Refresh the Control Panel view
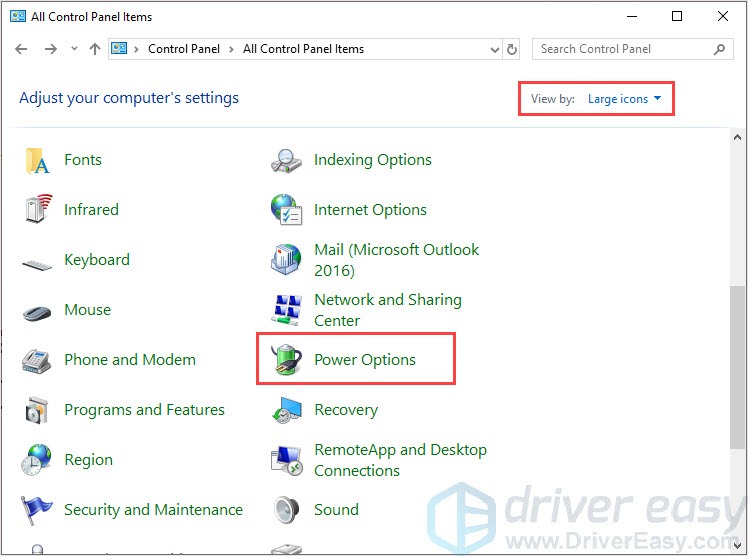This screenshot has height=556, width=748. pyautogui.click(x=511, y=49)
